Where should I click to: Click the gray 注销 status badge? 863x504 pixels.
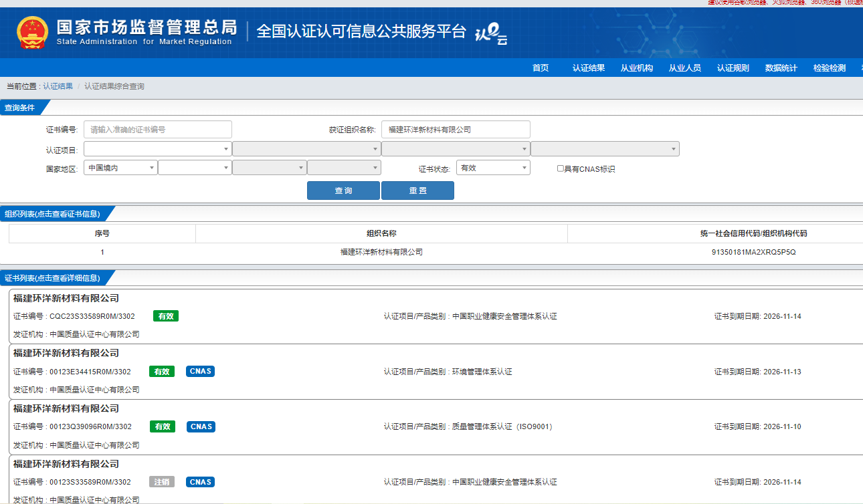coord(162,482)
